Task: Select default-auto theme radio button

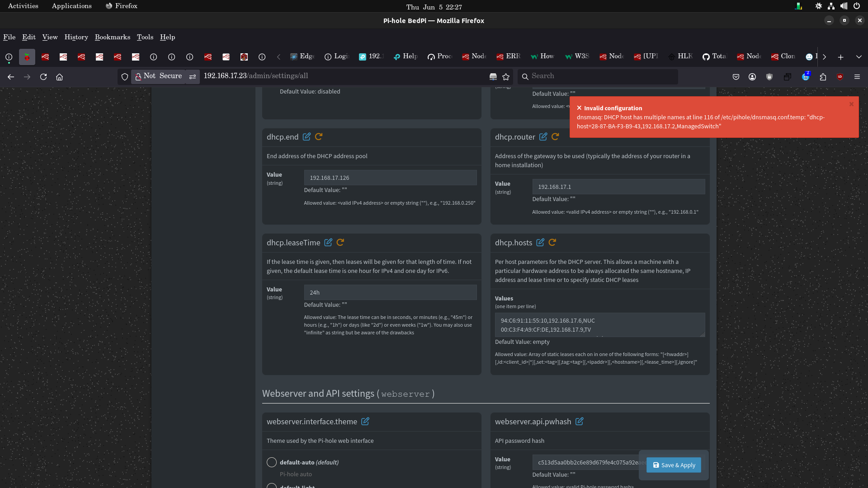Action: point(272,462)
